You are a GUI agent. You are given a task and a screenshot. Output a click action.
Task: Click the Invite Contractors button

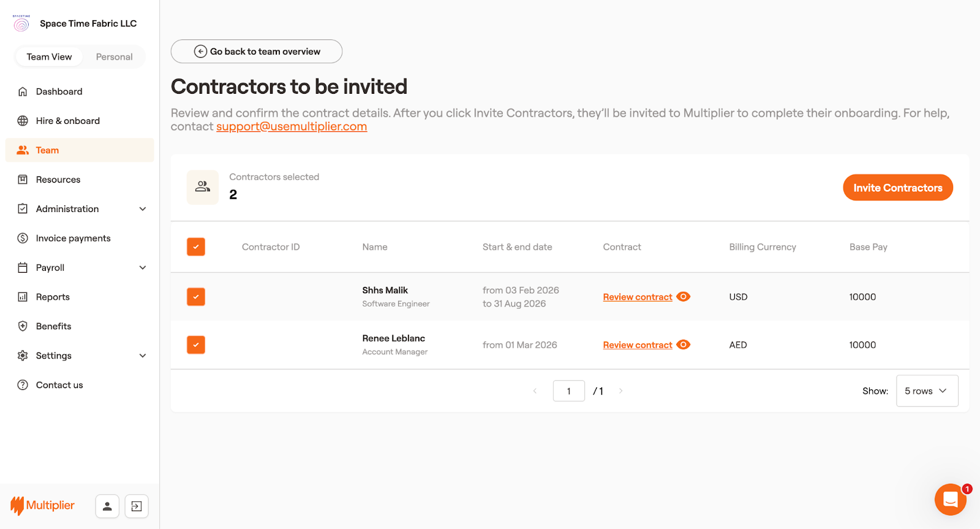click(x=897, y=188)
